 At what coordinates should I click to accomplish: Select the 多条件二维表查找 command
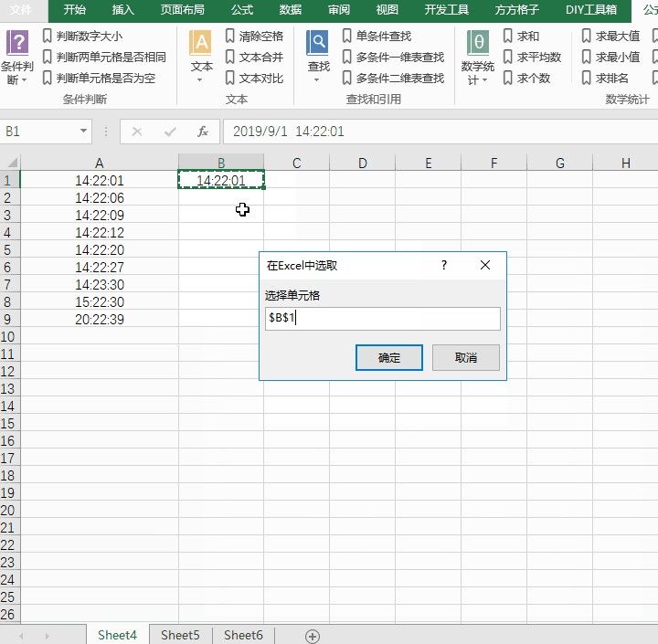click(x=393, y=78)
